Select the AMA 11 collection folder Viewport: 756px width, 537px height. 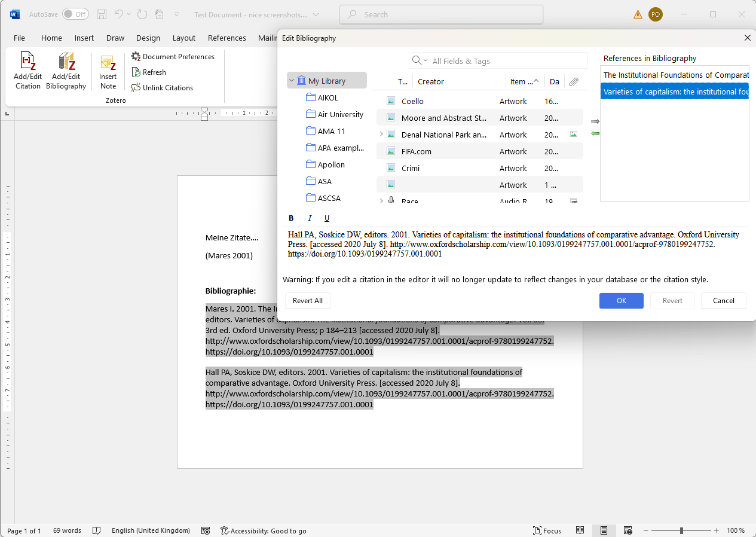point(330,131)
